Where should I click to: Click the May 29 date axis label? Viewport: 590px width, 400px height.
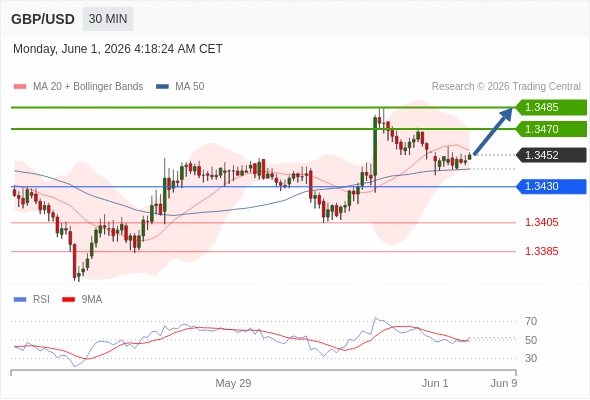pos(233,383)
